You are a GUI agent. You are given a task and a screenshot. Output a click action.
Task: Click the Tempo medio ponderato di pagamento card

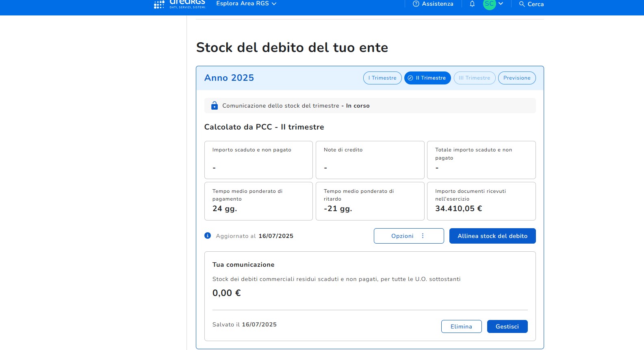tap(258, 201)
